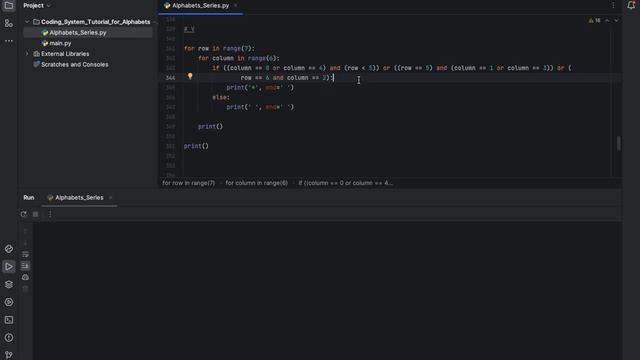640x360 pixels.
Task: Open editor tab options menu
Action: click(613, 5)
